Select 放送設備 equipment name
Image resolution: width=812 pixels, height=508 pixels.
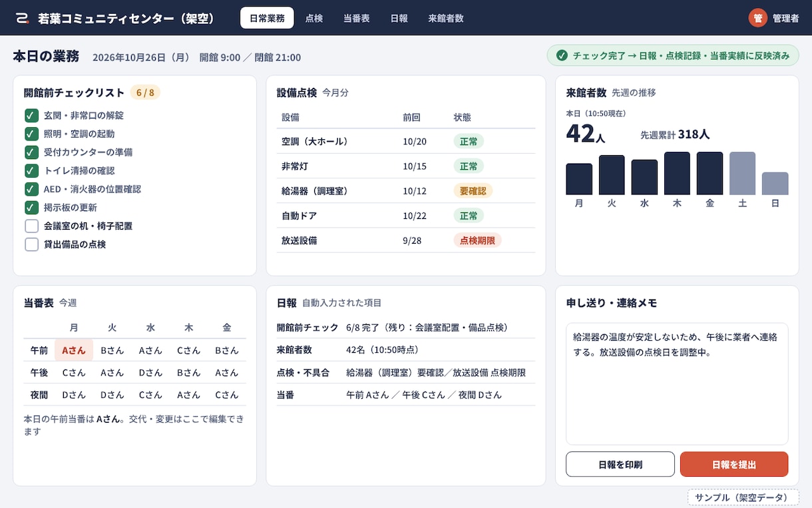299,240
